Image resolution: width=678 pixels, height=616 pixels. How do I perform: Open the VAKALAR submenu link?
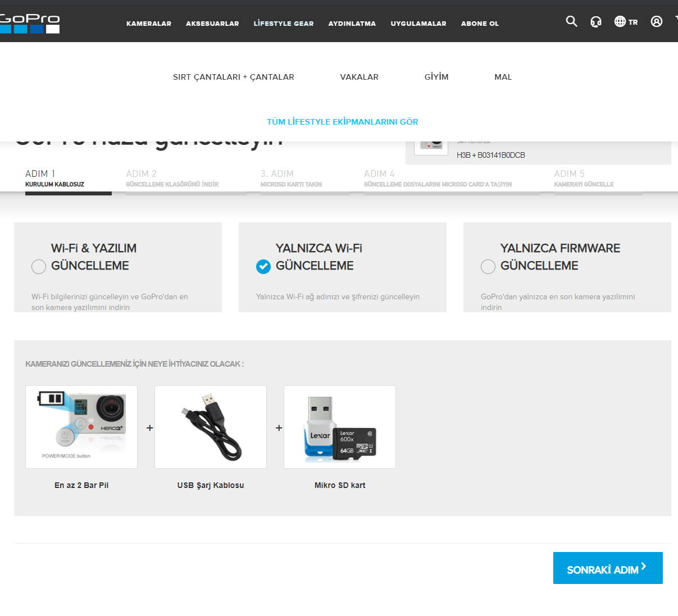click(360, 77)
